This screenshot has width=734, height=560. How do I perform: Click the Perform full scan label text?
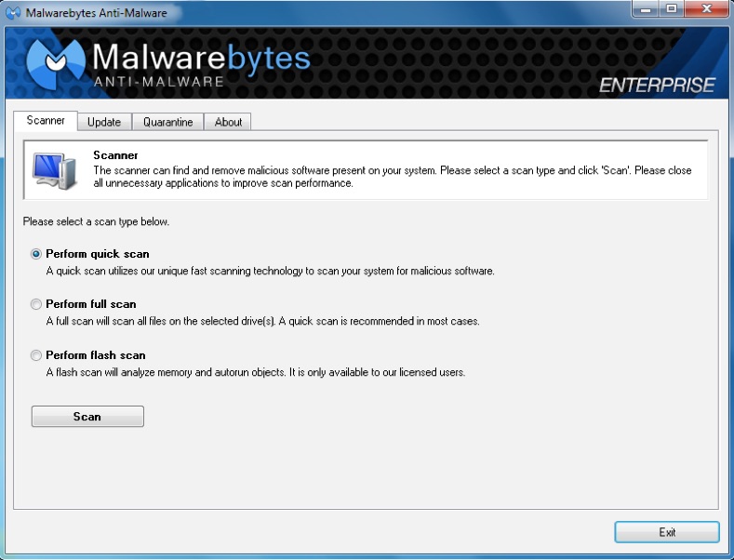pos(91,304)
